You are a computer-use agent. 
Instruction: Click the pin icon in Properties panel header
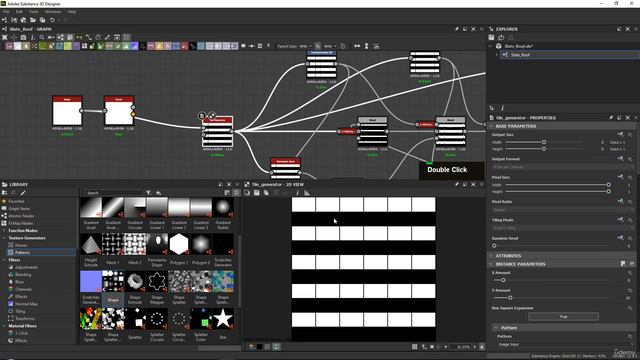611,118
